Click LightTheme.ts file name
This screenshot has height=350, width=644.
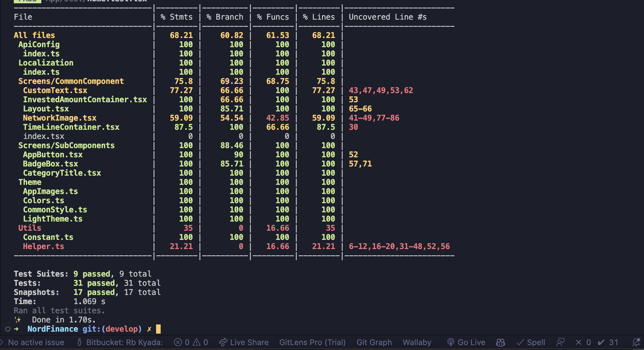click(x=53, y=219)
